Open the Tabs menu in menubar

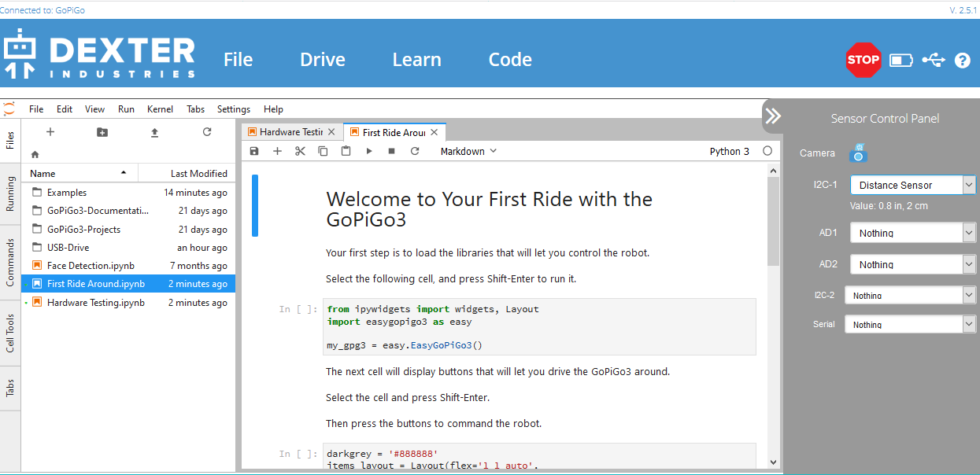pos(195,109)
